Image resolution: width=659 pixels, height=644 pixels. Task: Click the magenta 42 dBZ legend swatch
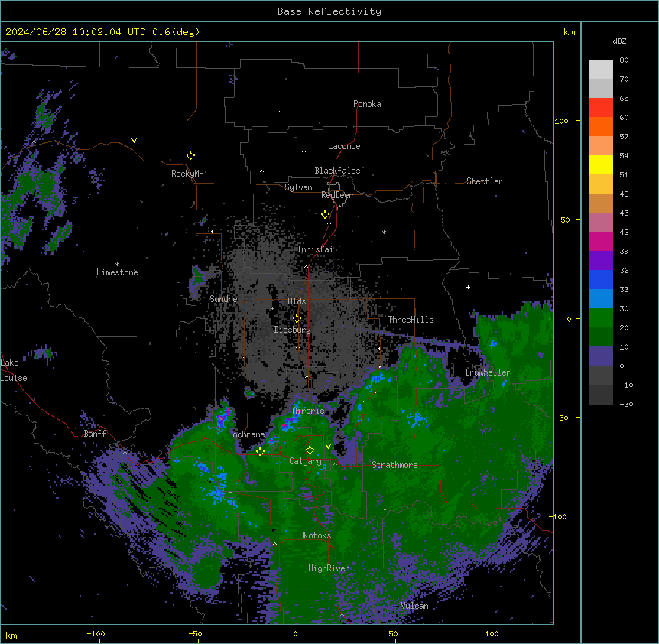601,241
